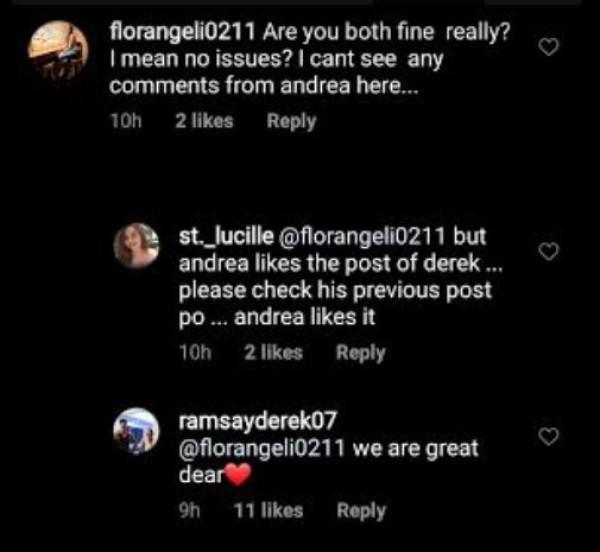The height and width of the screenshot is (552, 600).
Task: Reply to florangeli0211's comment
Action: [292, 121]
